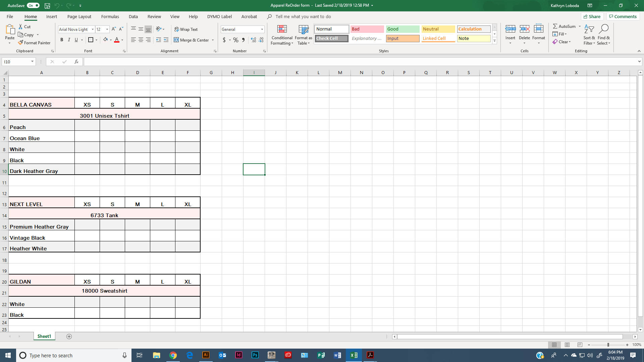Toggle Bold formatting
This screenshot has width=644, height=362.
[62, 40]
